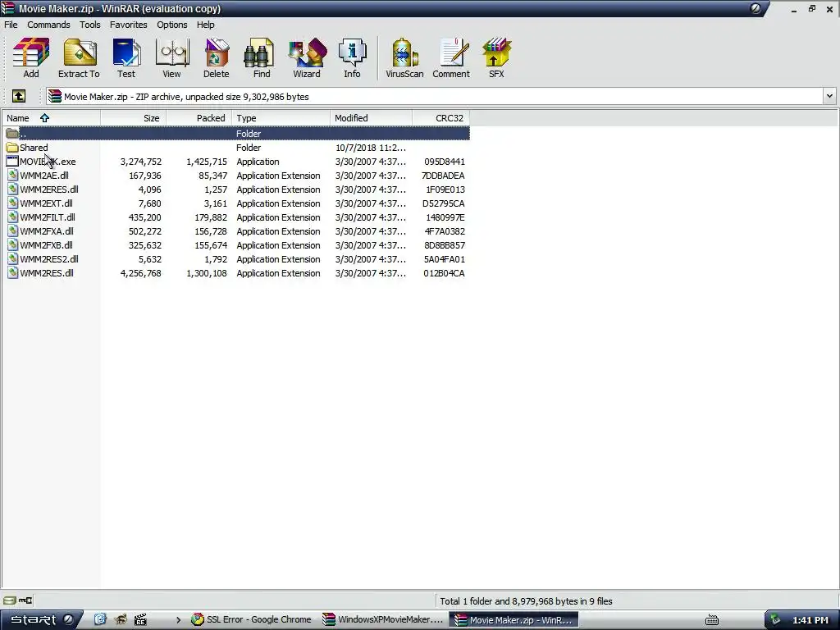Click CRC32 value 095D8441
This screenshot has height=630, width=840.
(x=444, y=162)
